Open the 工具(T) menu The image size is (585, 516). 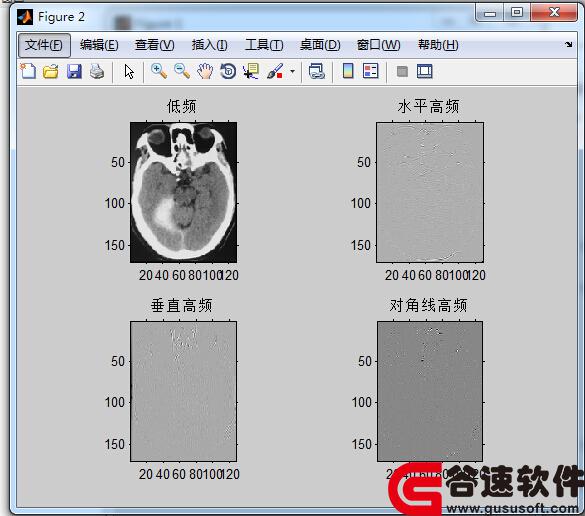(264, 45)
